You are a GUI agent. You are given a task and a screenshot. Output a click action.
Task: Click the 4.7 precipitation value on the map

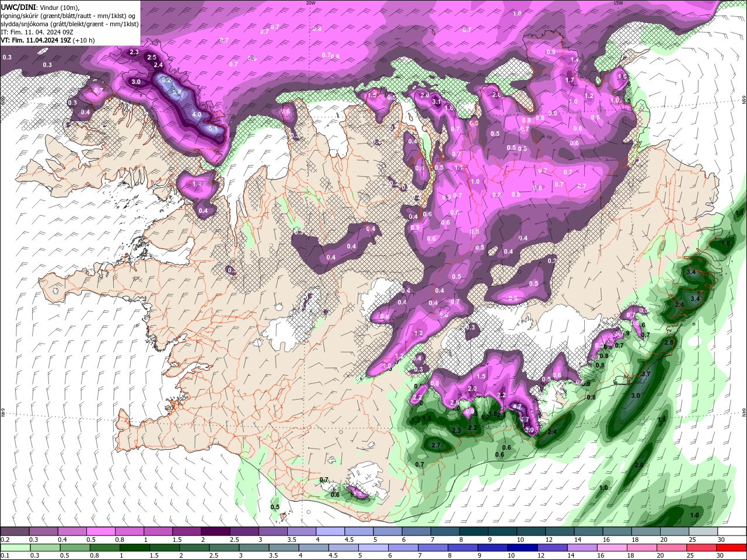point(517,407)
